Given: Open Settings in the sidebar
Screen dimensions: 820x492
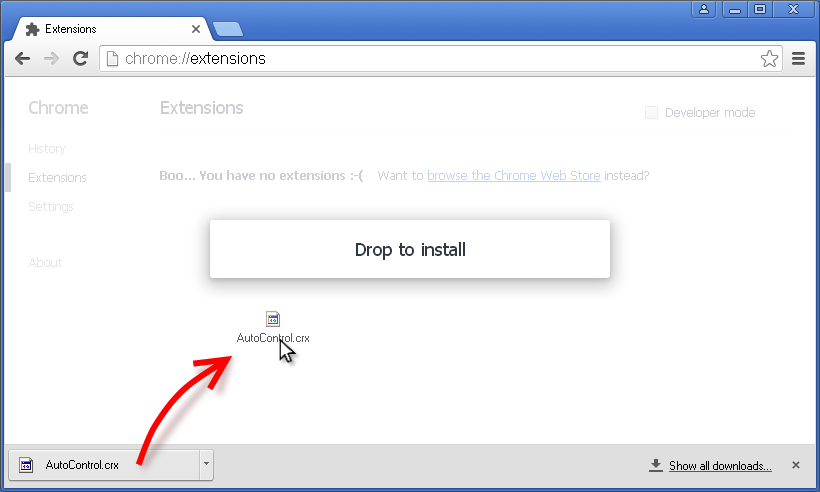Looking at the screenshot, I should [51, 207].
